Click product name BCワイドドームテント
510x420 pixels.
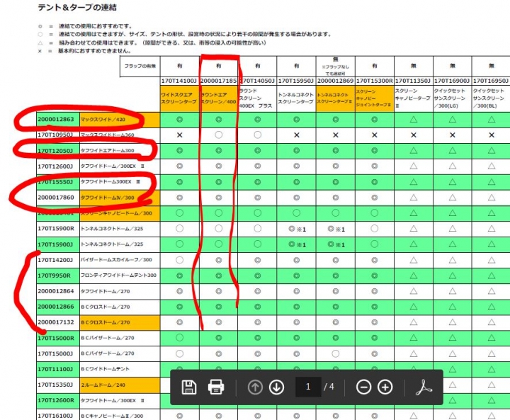pyautogui.click(x=105, y=369)
